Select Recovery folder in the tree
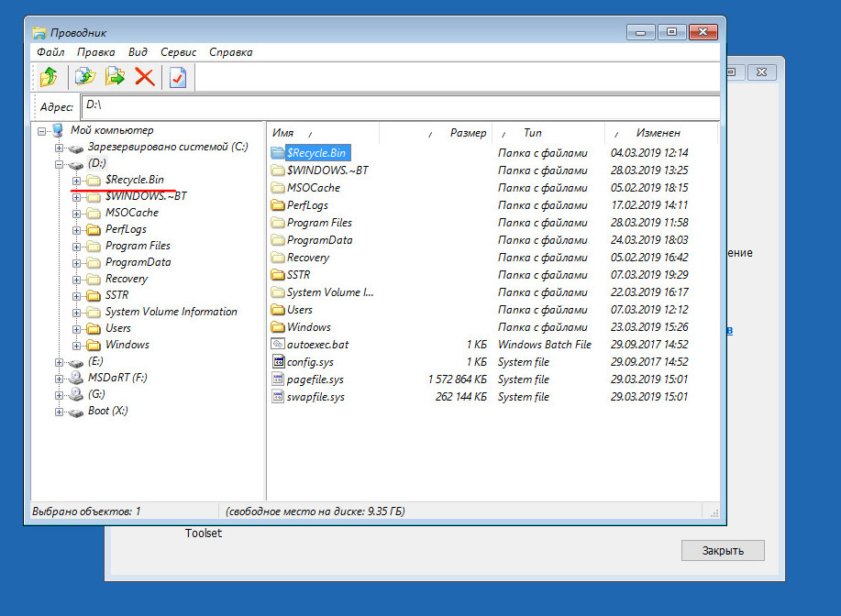This screenshot has height=616, width=841. [x=126, y=279]
